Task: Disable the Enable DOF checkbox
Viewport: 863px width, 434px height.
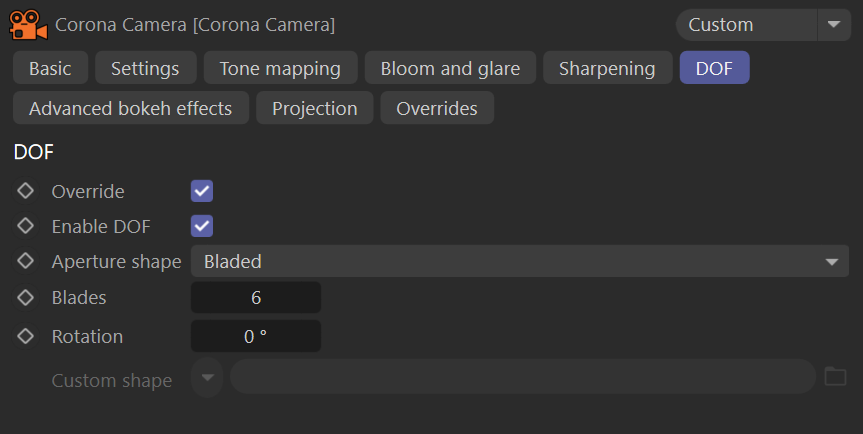Action: pos(202,226)
